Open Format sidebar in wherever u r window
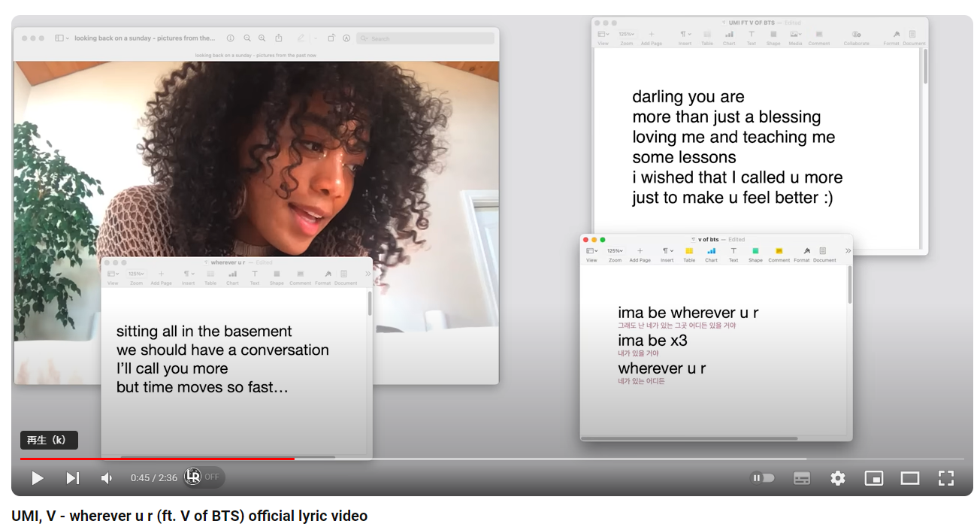Image resolution: width=980 pixels, height=527 pixels. 323,277
